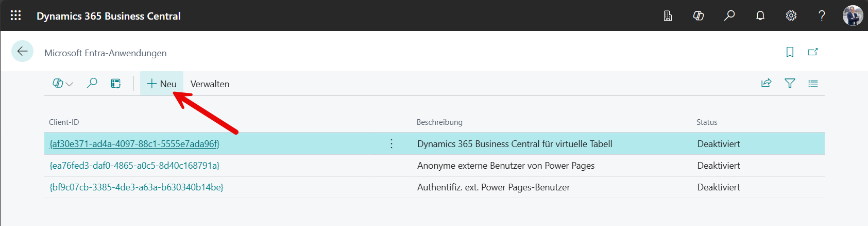The width and height of the screenshot is (868, 226).
Task: Sort by the Beschreibung column header
Action: point(439,122)
